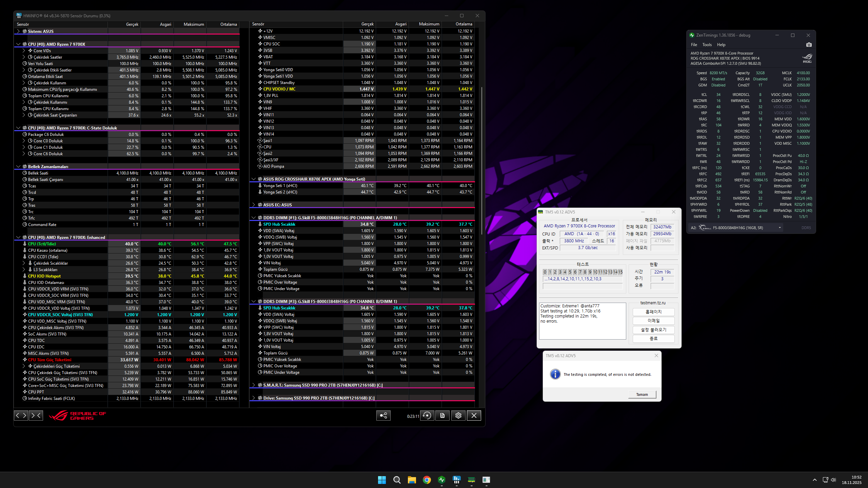
Task: Open Windows Start menu
Action: [x=382, y=480]
